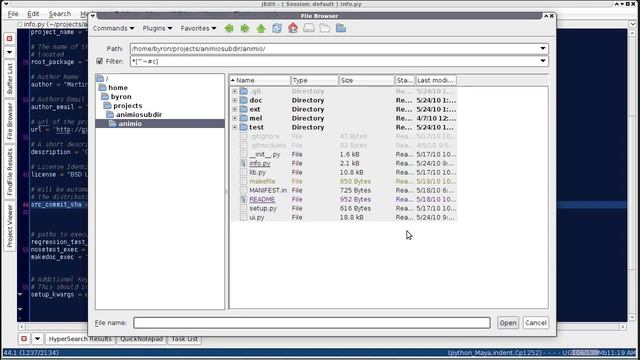Open the File menu in jEdit
The image size is (640, 360).
(13, 14)
